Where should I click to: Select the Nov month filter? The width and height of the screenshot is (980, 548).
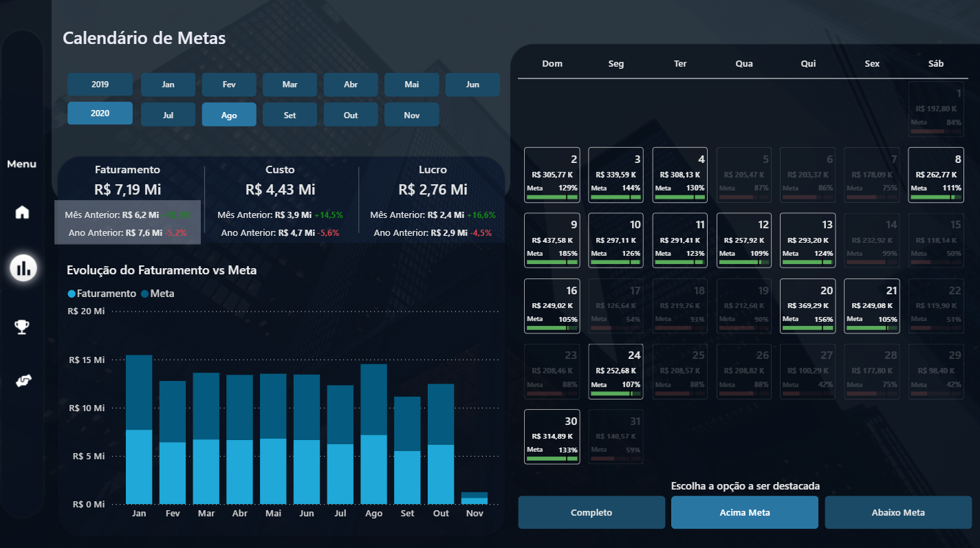(x=412, y=115)
